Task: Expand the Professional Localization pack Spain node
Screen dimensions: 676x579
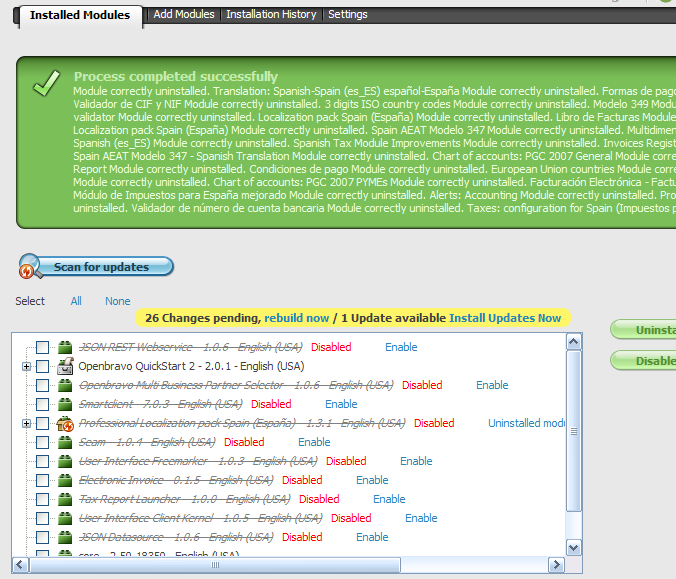Action: pyautogui.click(x=27, y=423)
